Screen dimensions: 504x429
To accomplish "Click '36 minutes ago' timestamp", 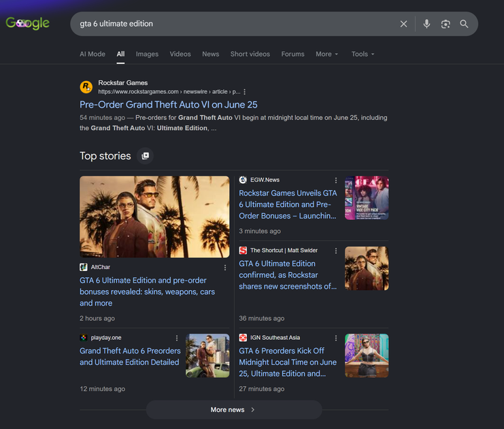I will click(x=262, y=318).
